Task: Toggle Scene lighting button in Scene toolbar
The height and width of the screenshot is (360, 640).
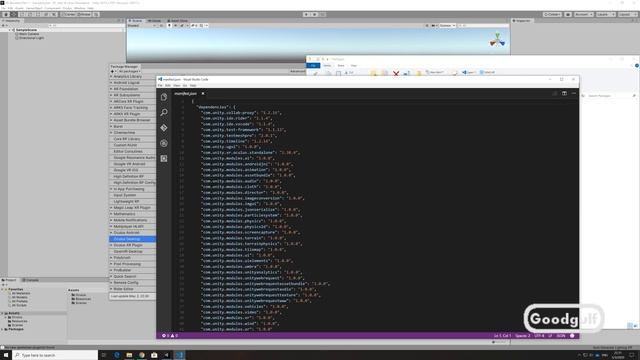Action: (x=169, y=26)
